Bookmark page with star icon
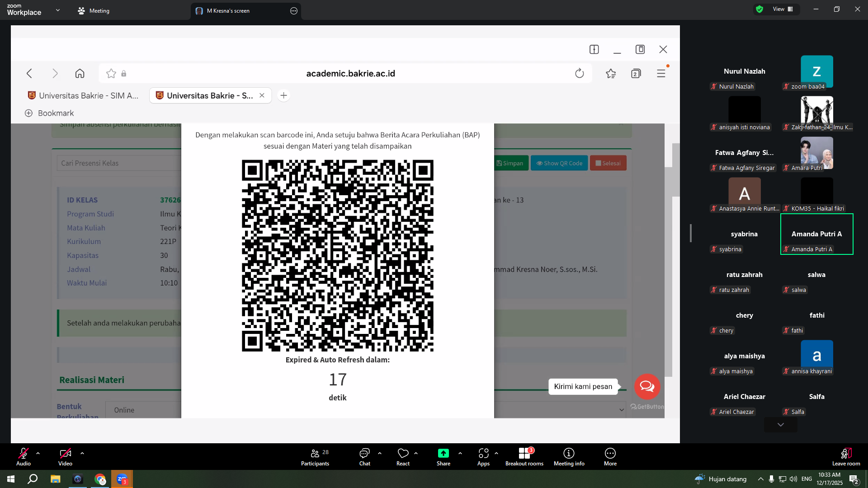868x488 pixels. [x=111, y=73]
